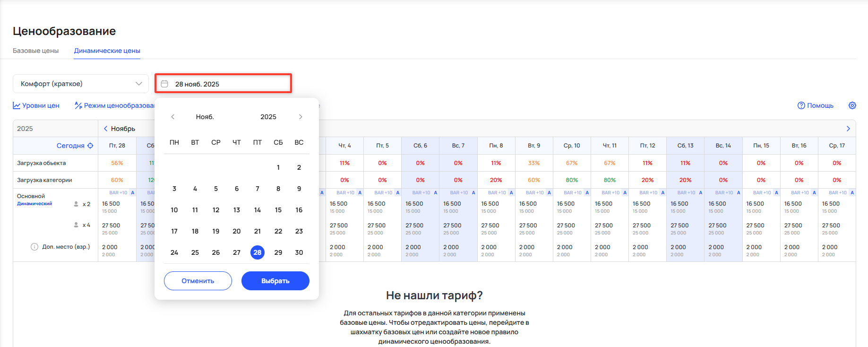Switch to the Базовые цены tab
Image resolution: width=868 pixels, height=347 pixels.
pyautogui.click(x=36, y=51)
